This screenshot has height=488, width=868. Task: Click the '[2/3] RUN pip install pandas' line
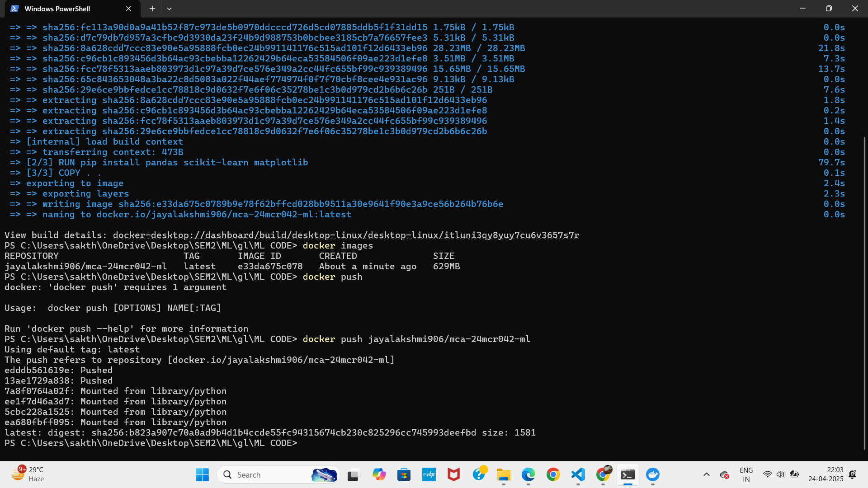[x=159, y=162]
